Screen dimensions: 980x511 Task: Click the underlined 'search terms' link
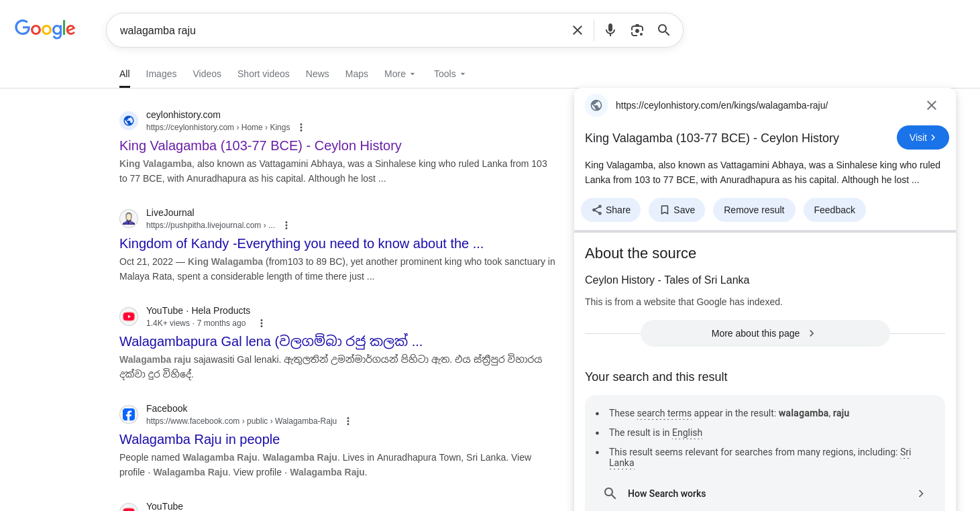(664, 413)
